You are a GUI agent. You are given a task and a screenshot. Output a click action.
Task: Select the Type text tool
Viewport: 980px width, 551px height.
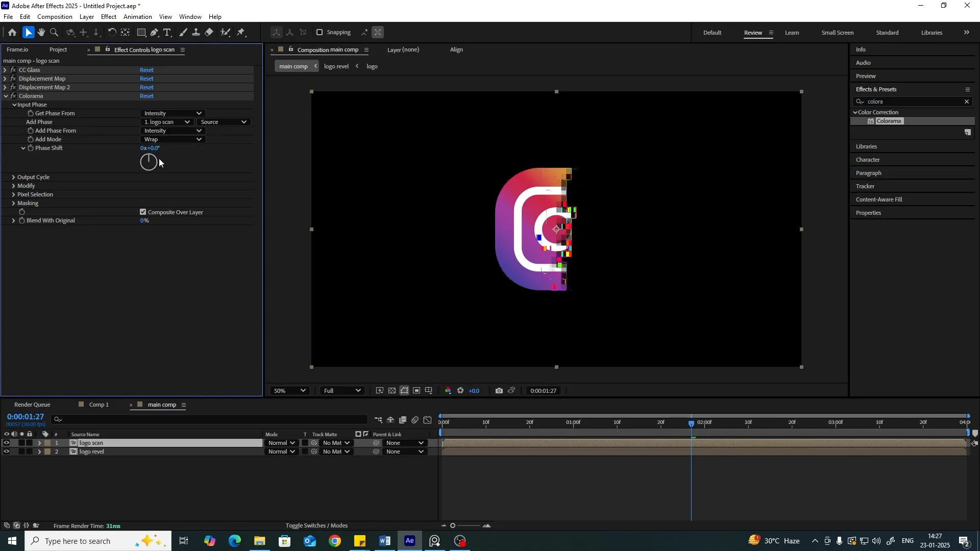pos(167,32)
